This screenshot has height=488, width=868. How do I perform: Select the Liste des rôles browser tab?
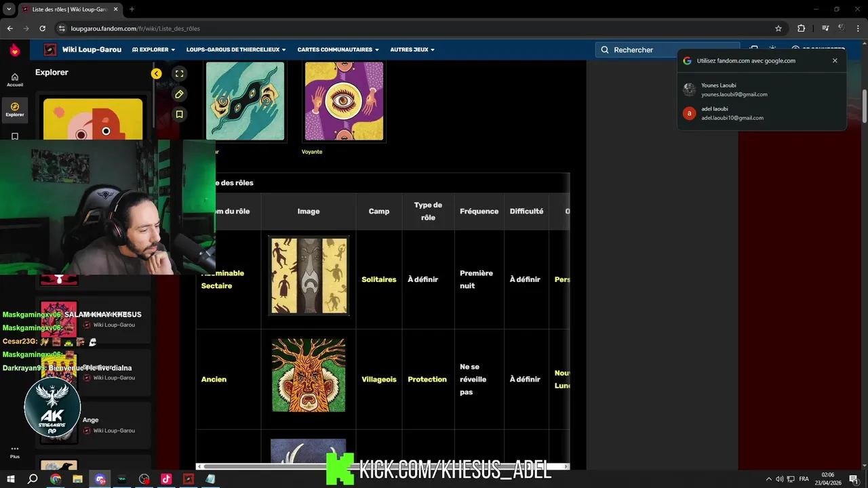point(69,9)
